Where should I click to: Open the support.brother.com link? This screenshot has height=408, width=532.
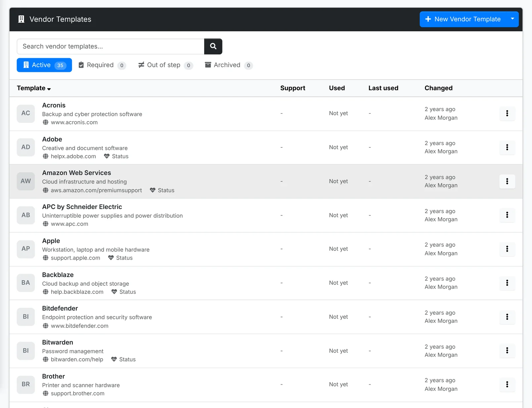pos(73,393)
